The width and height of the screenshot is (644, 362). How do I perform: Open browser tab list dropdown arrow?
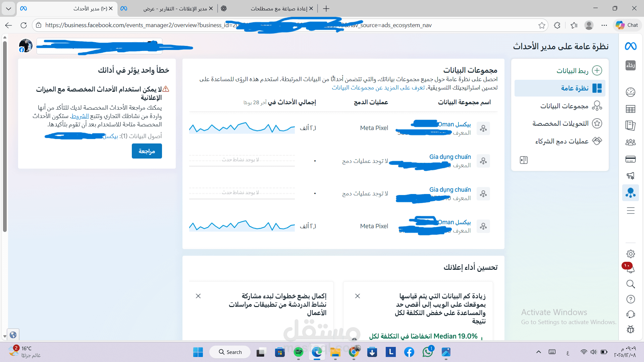tap(8, 8)
